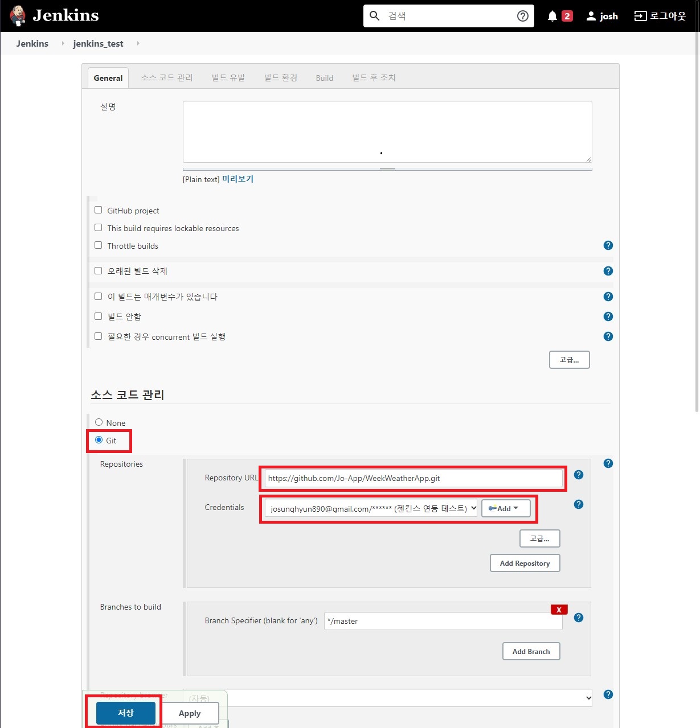
Task: Focus the 검색 search box
Action: pos(450,16)
